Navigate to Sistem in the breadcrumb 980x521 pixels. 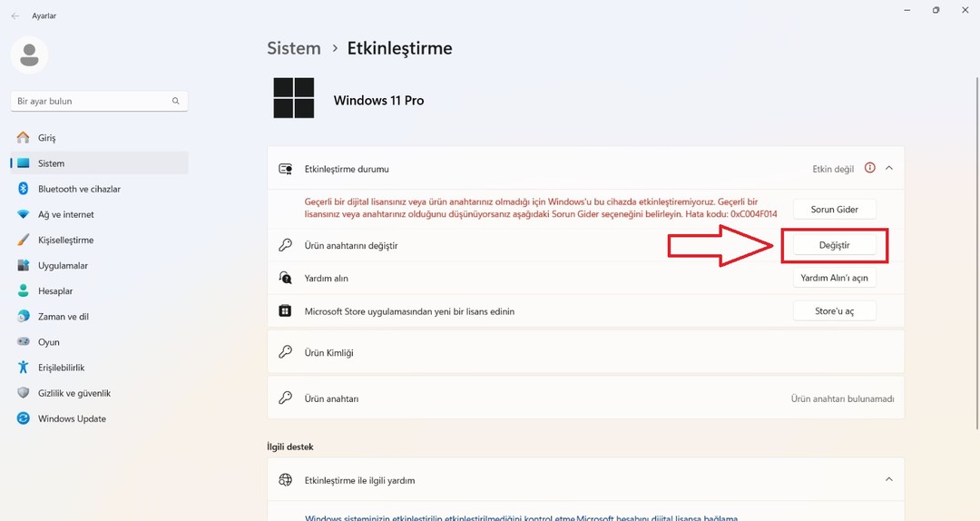(294, 48)
